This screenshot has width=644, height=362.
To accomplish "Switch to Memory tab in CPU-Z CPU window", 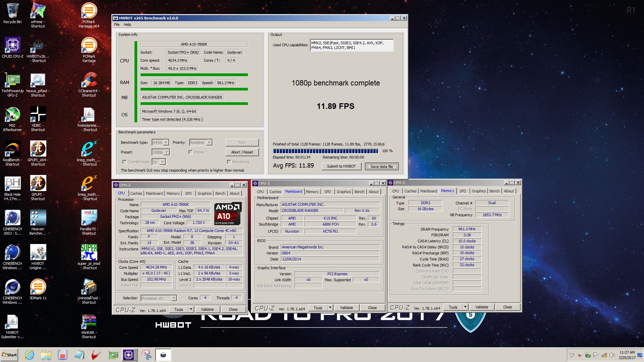I will pos(173,193).
